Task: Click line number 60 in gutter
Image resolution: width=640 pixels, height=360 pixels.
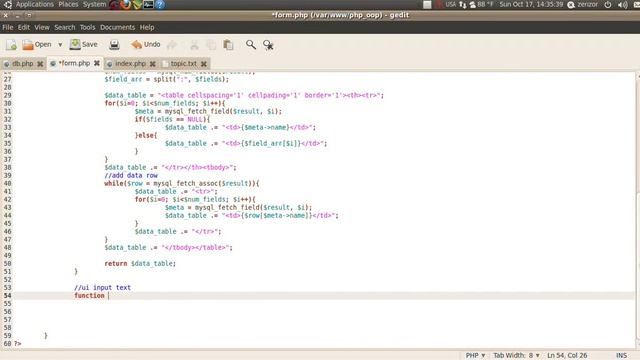Action: click(x=7, y=344)
